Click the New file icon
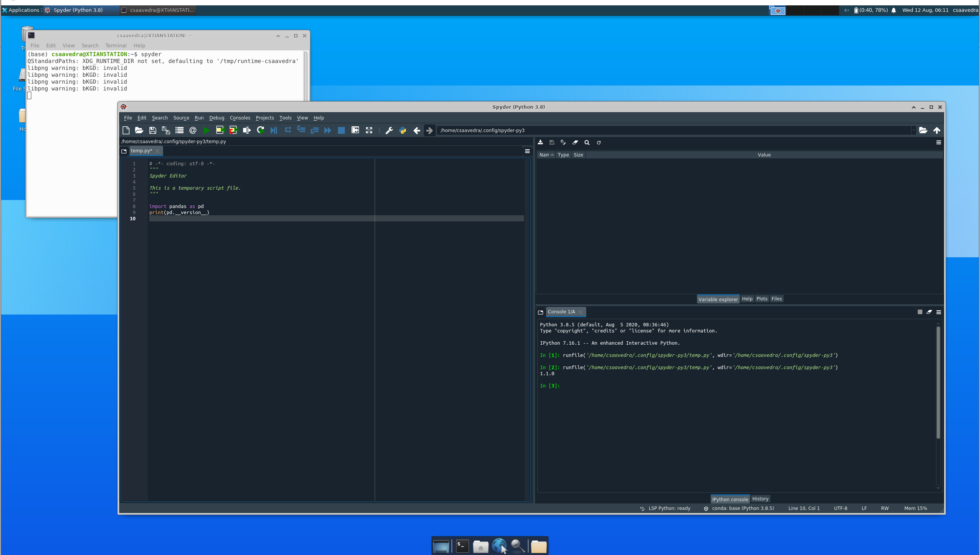 tap(126, 131)
